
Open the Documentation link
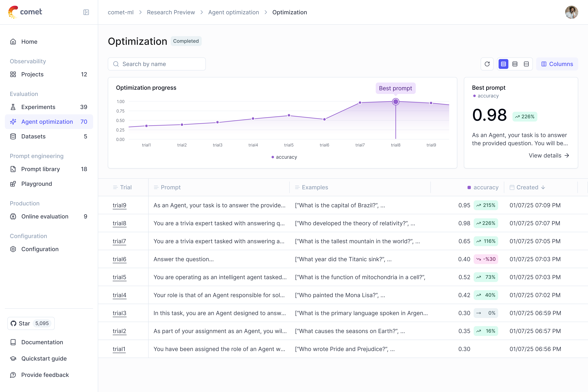tap(42, 342)
